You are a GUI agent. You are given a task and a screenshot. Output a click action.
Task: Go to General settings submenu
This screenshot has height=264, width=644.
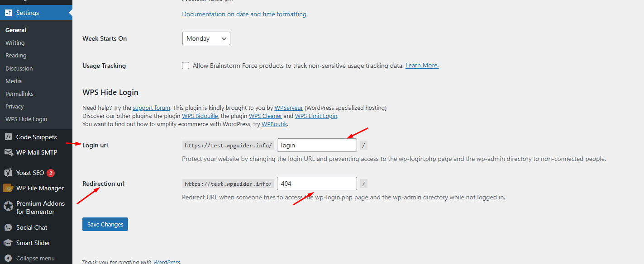[16, 30]
